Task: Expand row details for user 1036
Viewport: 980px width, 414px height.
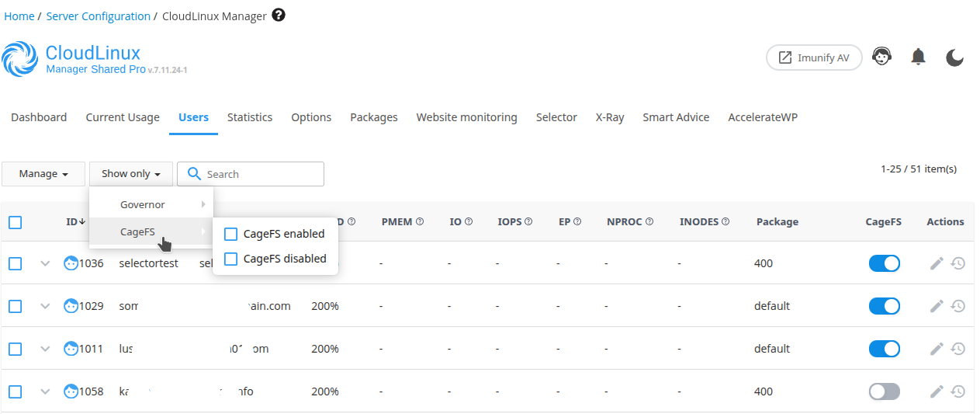Action: click(x=45, y=263)
